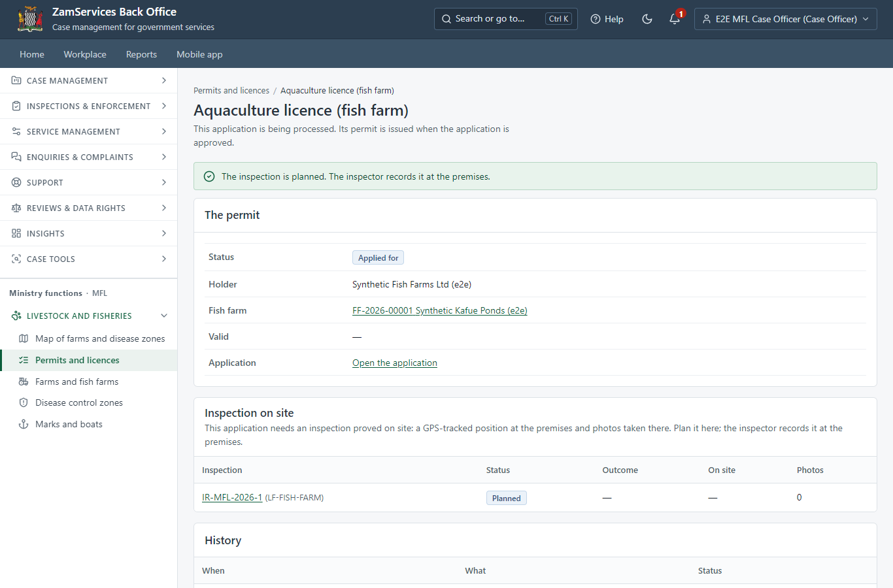Click the Support lifebuoy icon
893x588 pixels.
tap(16, 182)
